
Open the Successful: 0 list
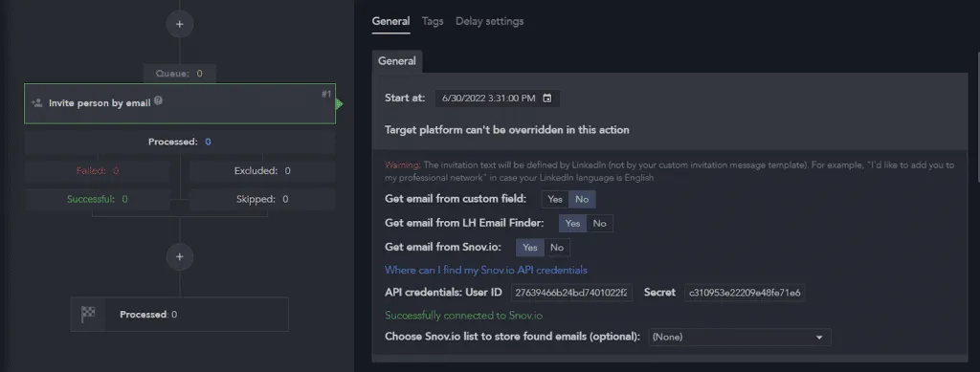(98, 199)
